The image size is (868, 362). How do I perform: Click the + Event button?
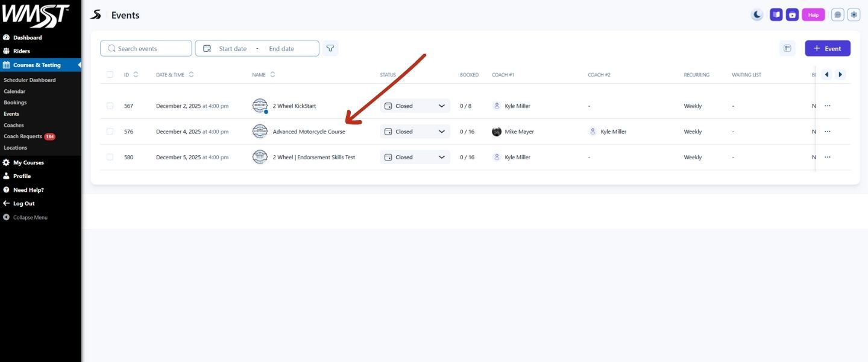(827, 49)
